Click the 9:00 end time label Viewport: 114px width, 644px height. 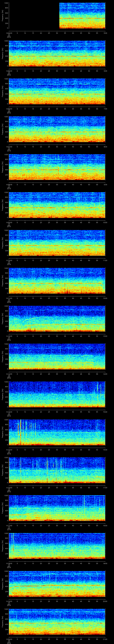[105, 184]
